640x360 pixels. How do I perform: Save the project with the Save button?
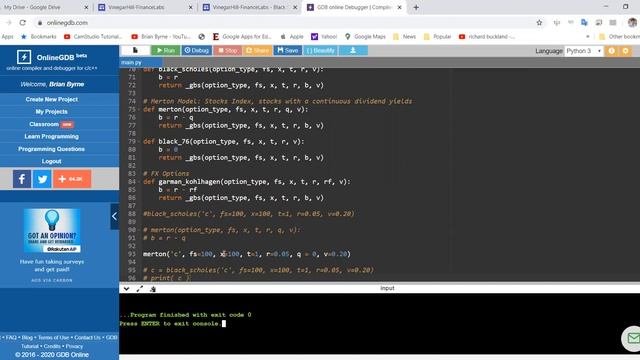coord(287,50)
